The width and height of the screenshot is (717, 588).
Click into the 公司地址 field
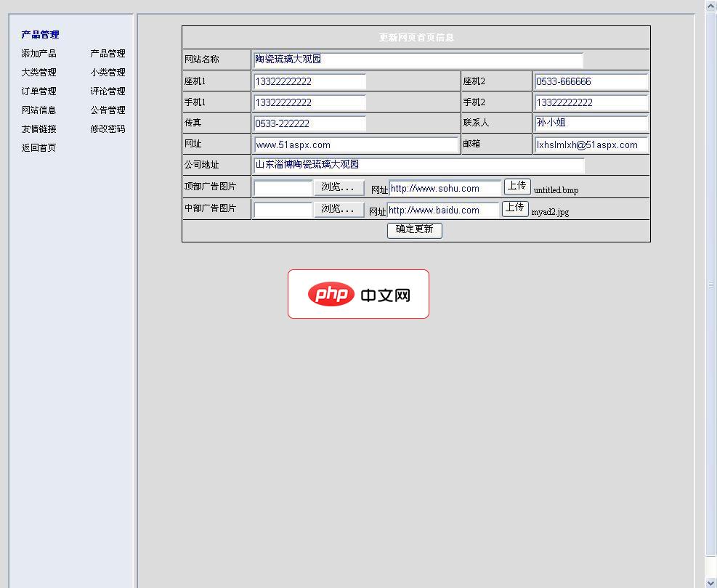click(418, 165)
